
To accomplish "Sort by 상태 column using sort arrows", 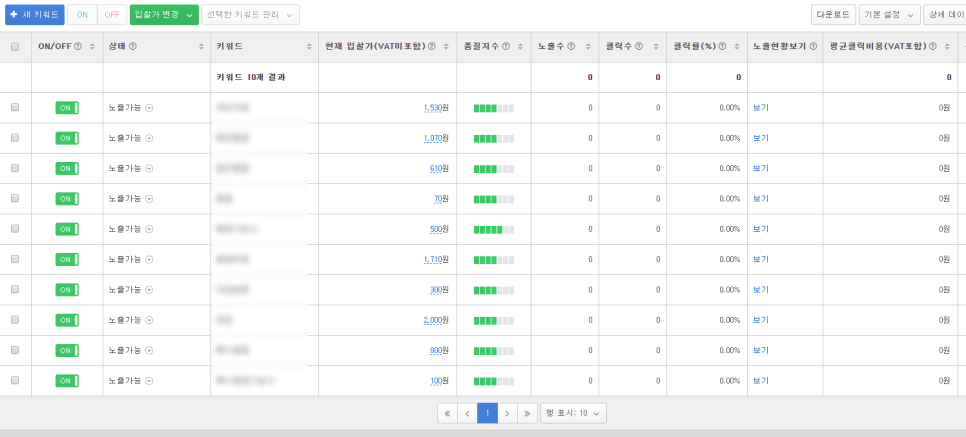I will 201,47.
